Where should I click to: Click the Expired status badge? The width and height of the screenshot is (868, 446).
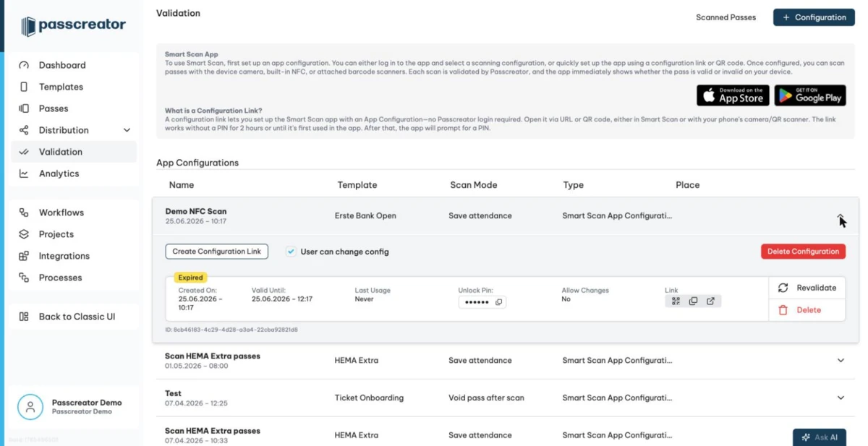click(x=191, y=278)
